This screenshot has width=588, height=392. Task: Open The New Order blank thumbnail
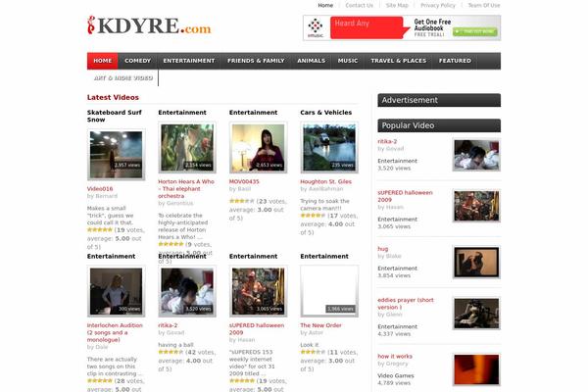(329, 291)
